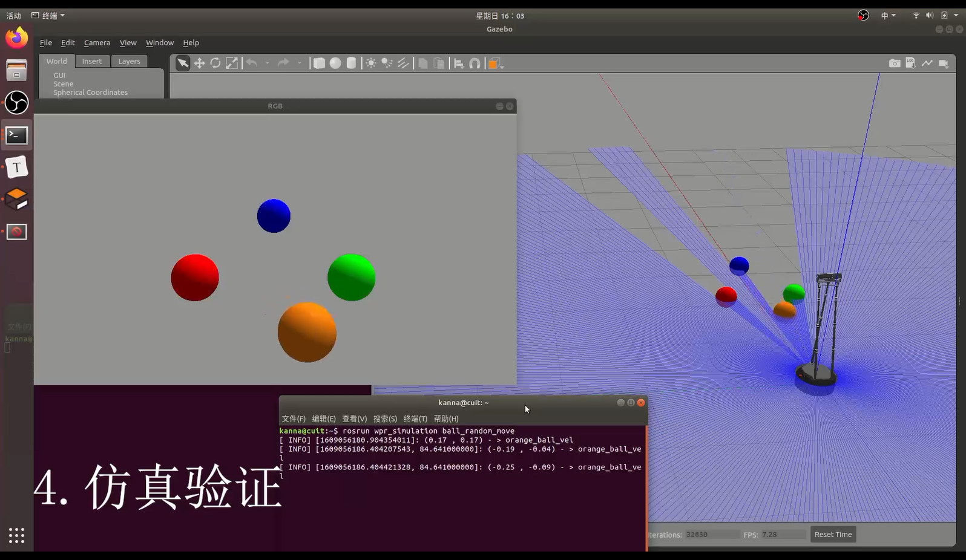This screenshot has height=560, width=966.
Task: Open the Terminal from the dock
Action: [x=16, y=135]
